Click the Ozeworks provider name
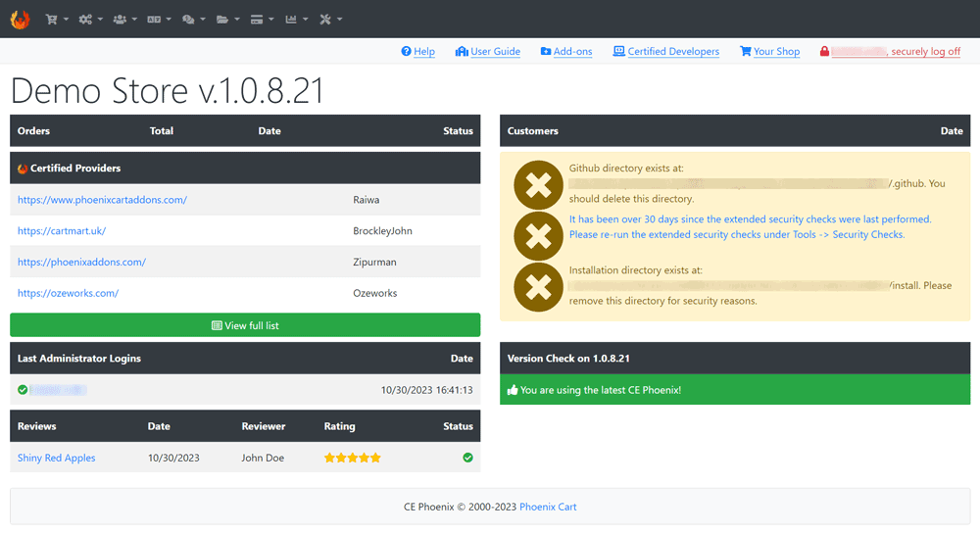 375,293
